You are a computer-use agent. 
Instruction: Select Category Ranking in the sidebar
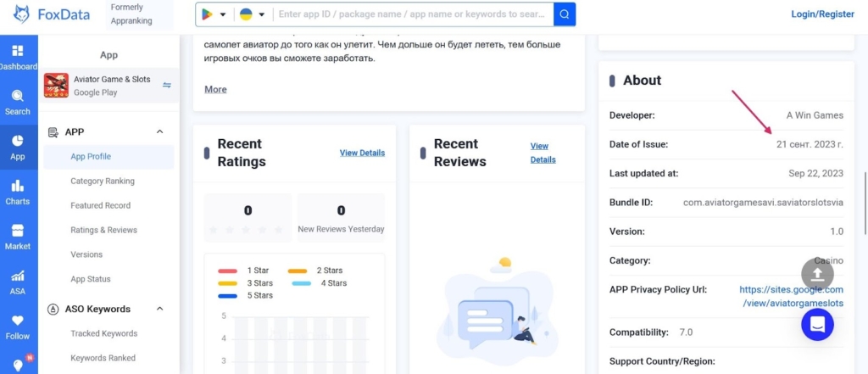(x=103, y=181)
